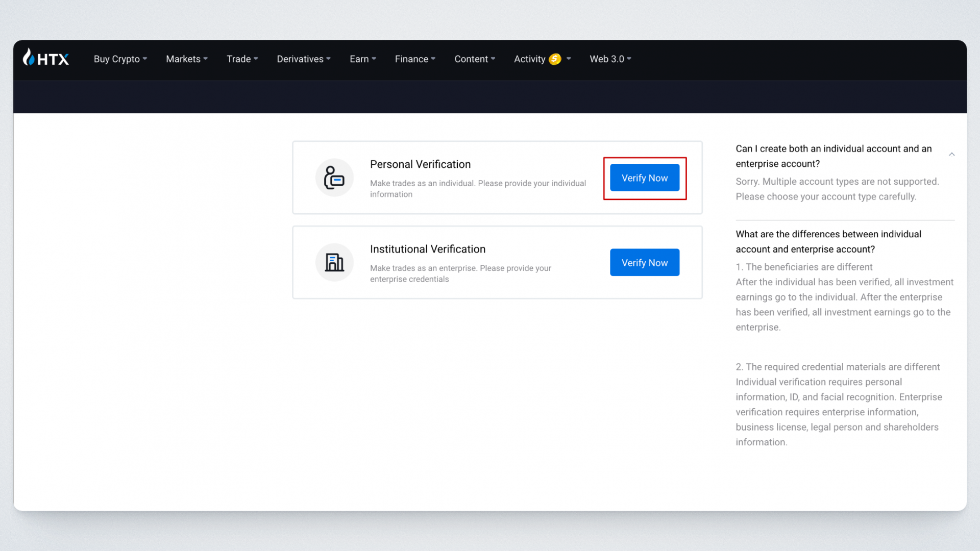The image size is (980, 551).
Task: Click the HTX flame logo
Action: pyautogui.click(x=30, y=57)
